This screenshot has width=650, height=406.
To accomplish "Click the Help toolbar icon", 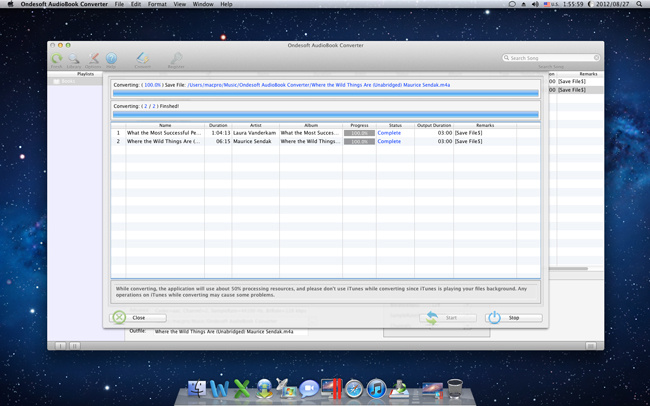I will (111, 58).
